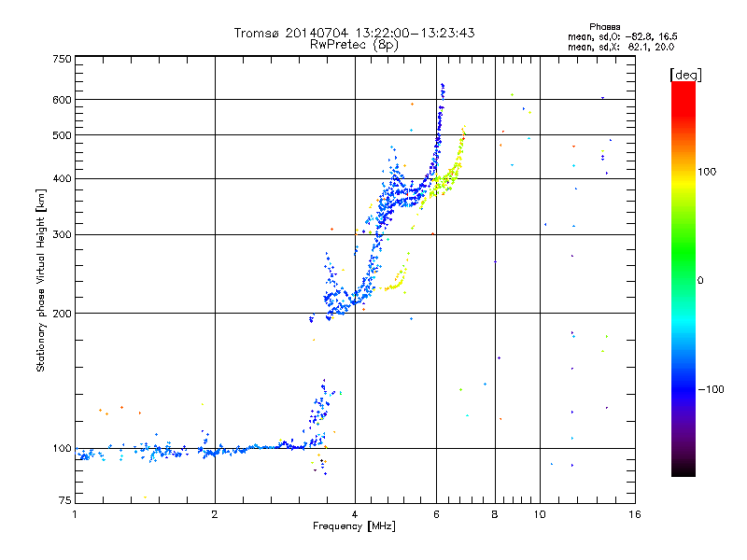Click the Frequency [MHz] axis label

pos(354,527)
